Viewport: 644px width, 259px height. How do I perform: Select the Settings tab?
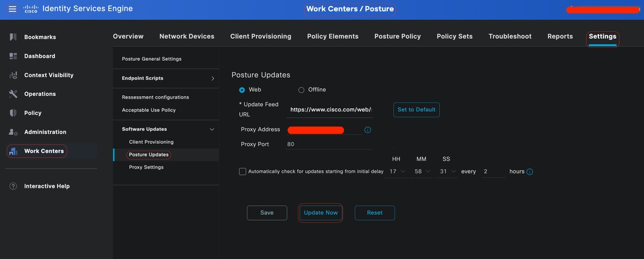point(602,36)
